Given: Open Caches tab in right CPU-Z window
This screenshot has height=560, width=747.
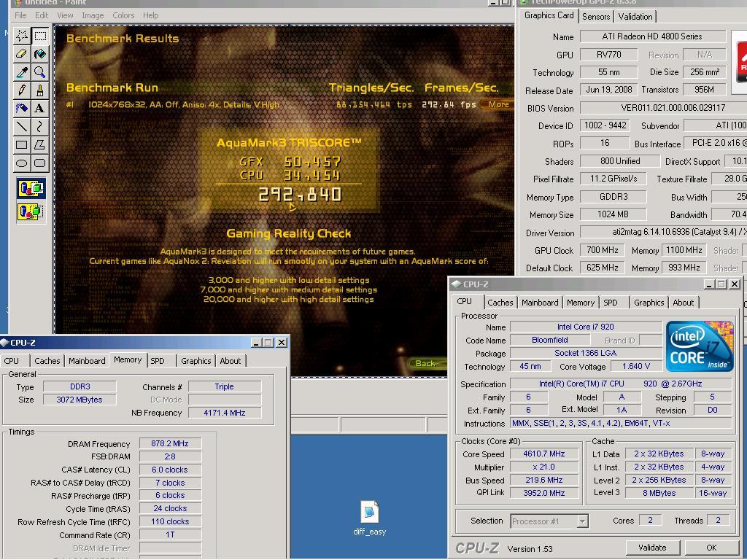Looking at the screenshot, I should tap(500, 303).
